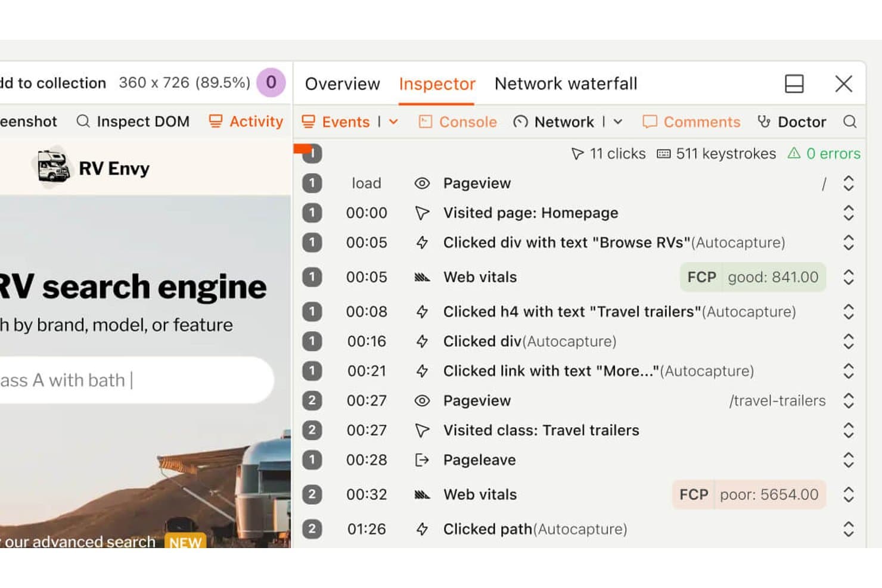Click the panel dock layout icon
Viewport: 882px width, 588px height.
click(x=794, y=83)
